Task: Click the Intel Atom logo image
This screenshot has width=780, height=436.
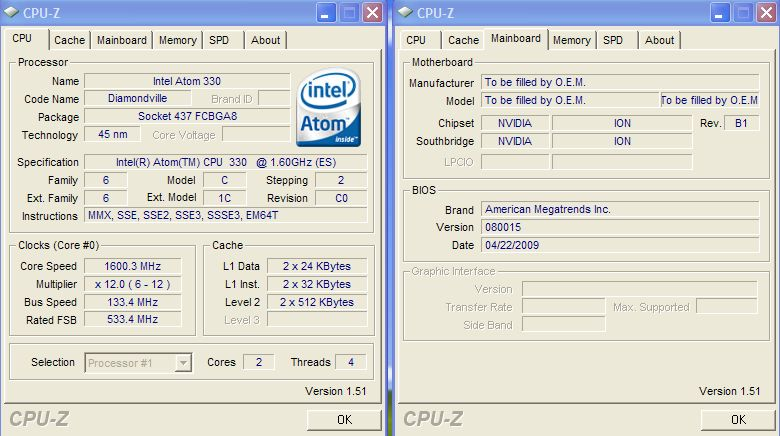Action: 329,107
